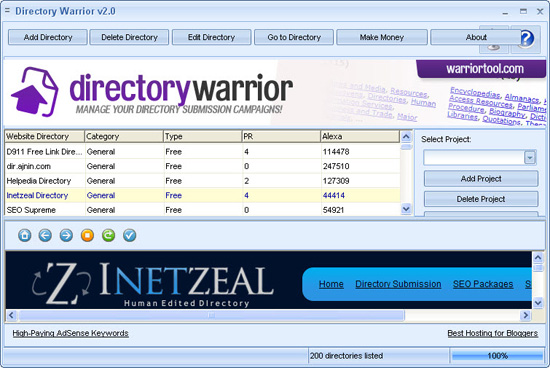Screen dimensions: 550x368
Task: Click Go to Directory
Action: [294, 37]
